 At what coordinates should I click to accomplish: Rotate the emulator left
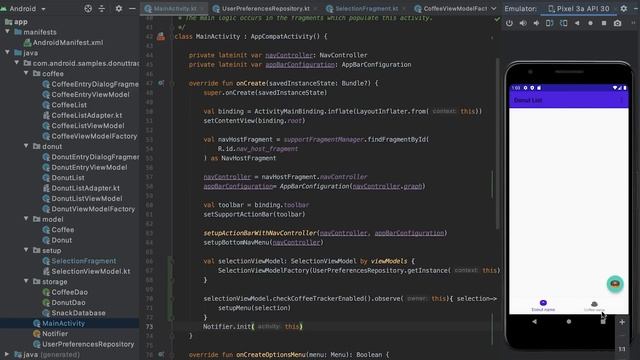(x=550, y=23)
